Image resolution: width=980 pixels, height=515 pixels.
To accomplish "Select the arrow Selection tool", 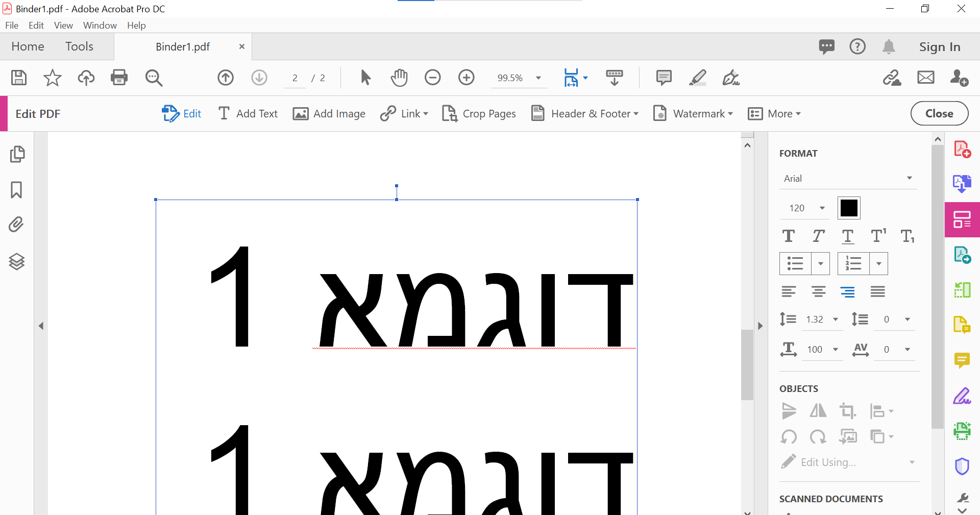I will (x=365, y=78).
